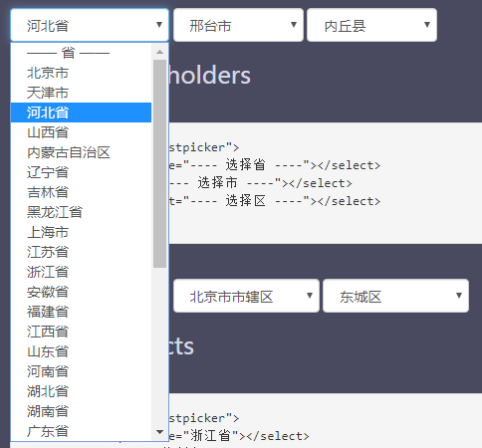Pick 江苏省 in the dropdown list
Image resolution: width=482 pixels, height=448 pixels.
pos(81,252)
